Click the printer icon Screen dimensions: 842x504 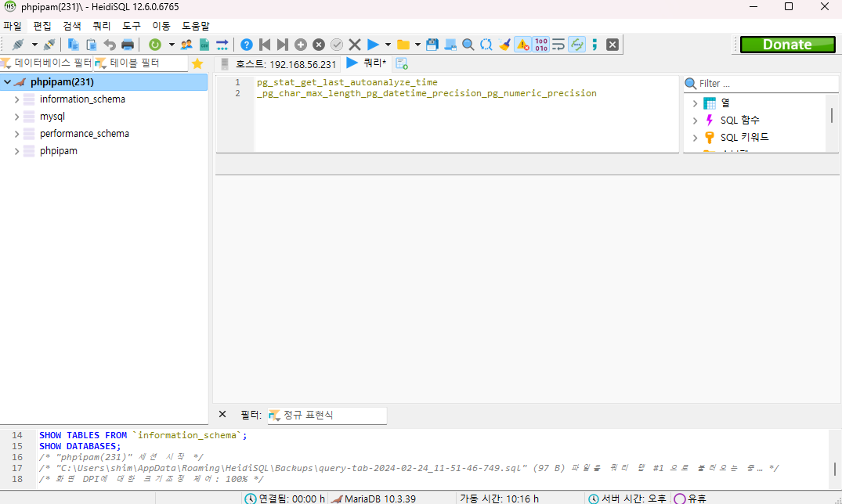128,45
